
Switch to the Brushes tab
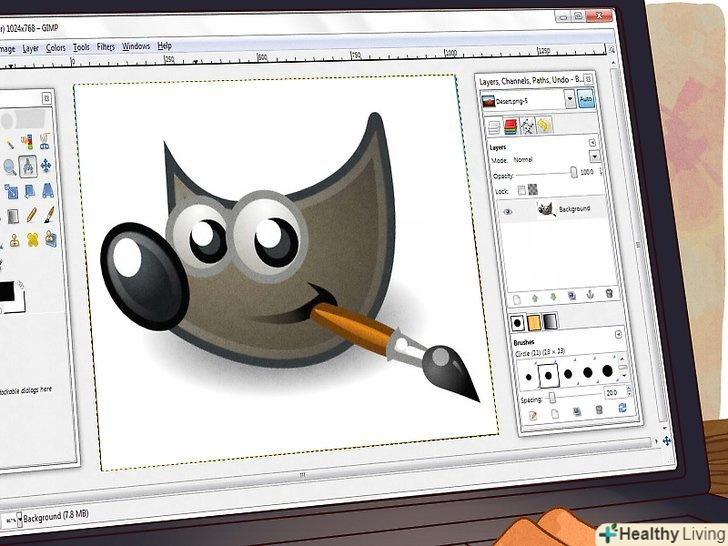(517, 323)
